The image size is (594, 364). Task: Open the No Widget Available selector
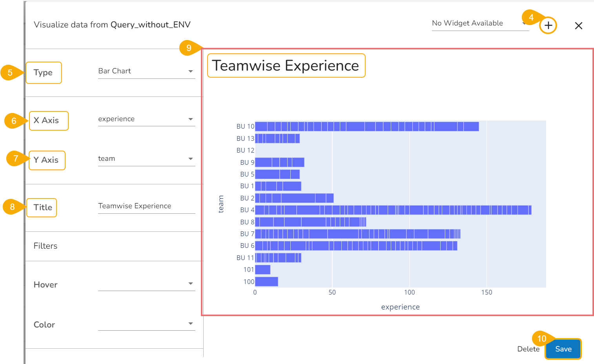(x=479, y=24)
